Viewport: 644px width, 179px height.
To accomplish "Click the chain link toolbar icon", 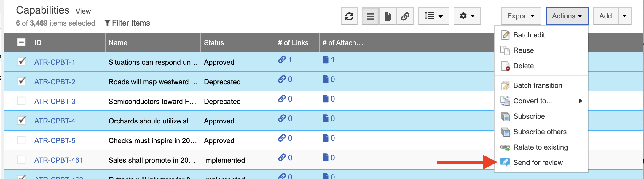I will 405,16.
